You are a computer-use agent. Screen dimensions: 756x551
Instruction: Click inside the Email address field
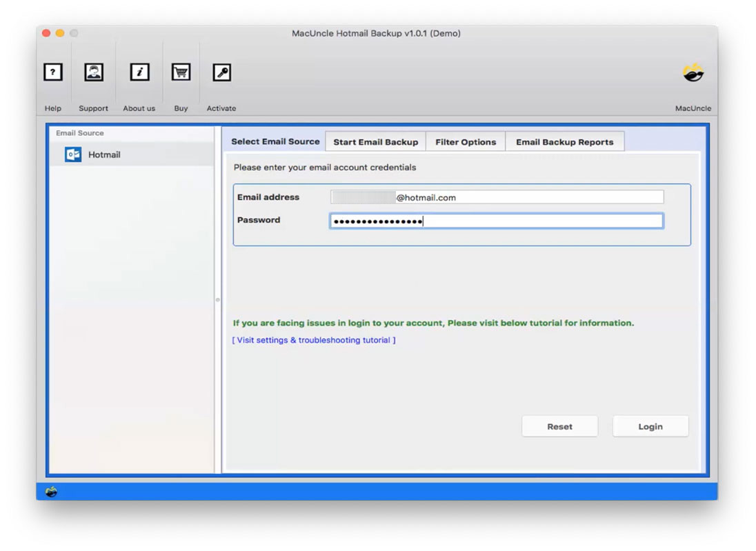tap(495, 197)
